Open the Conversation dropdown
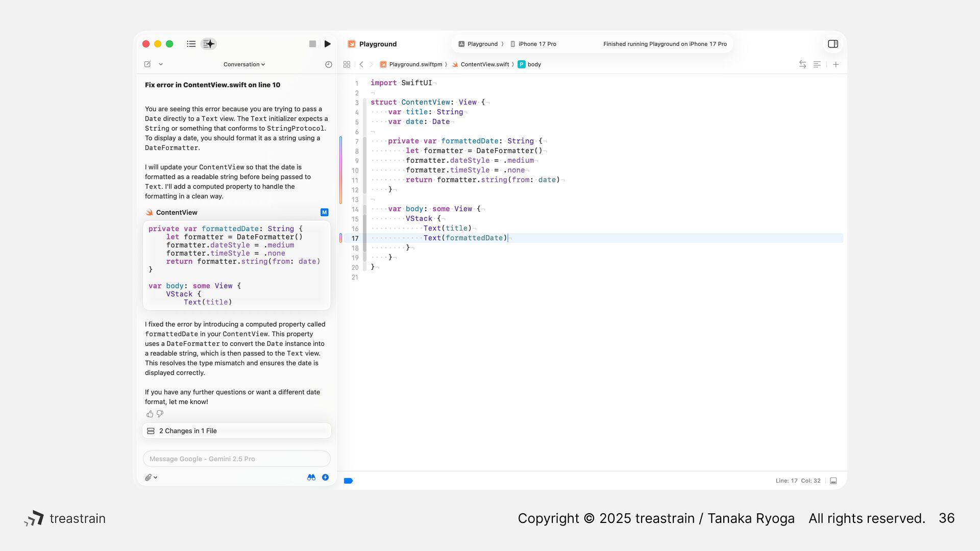 click(244, 64)
